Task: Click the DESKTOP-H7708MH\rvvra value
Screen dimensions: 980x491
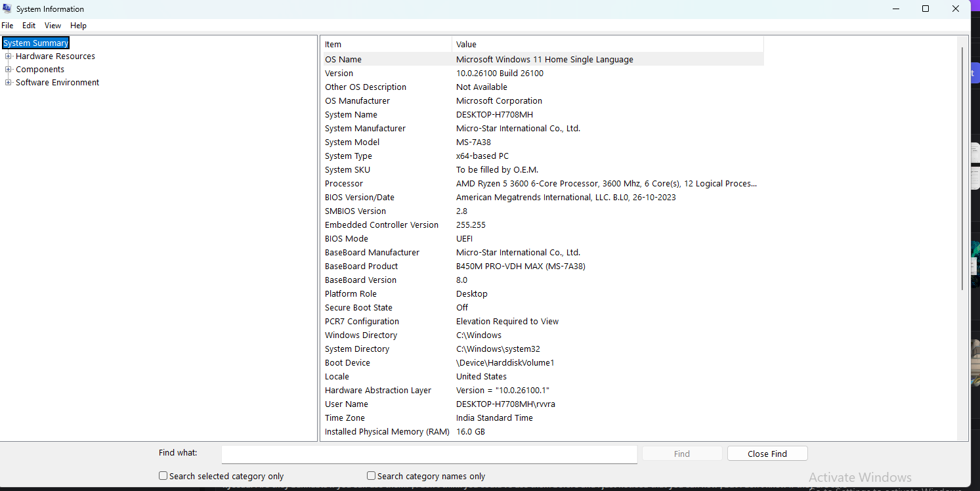Action: [505, 404]
